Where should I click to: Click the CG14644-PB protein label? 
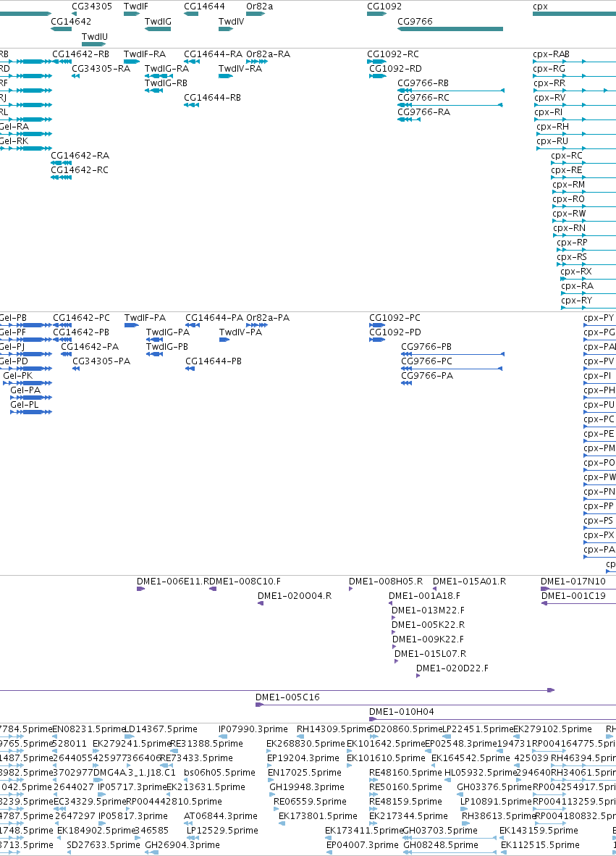click(x=214, y=361)
